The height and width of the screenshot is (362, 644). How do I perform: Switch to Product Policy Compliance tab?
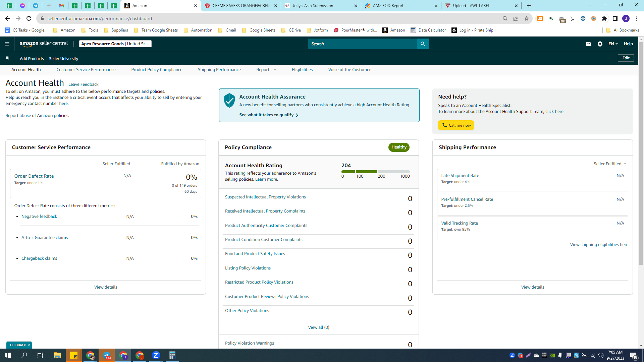tap(157, 70)
